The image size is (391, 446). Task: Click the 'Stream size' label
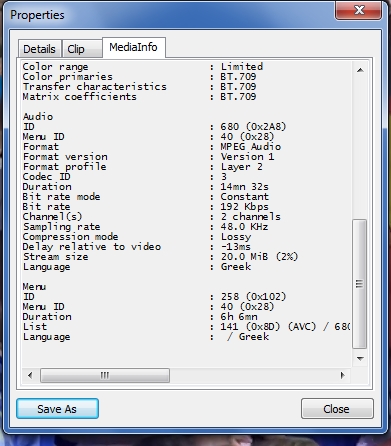[x=55, y=257]
